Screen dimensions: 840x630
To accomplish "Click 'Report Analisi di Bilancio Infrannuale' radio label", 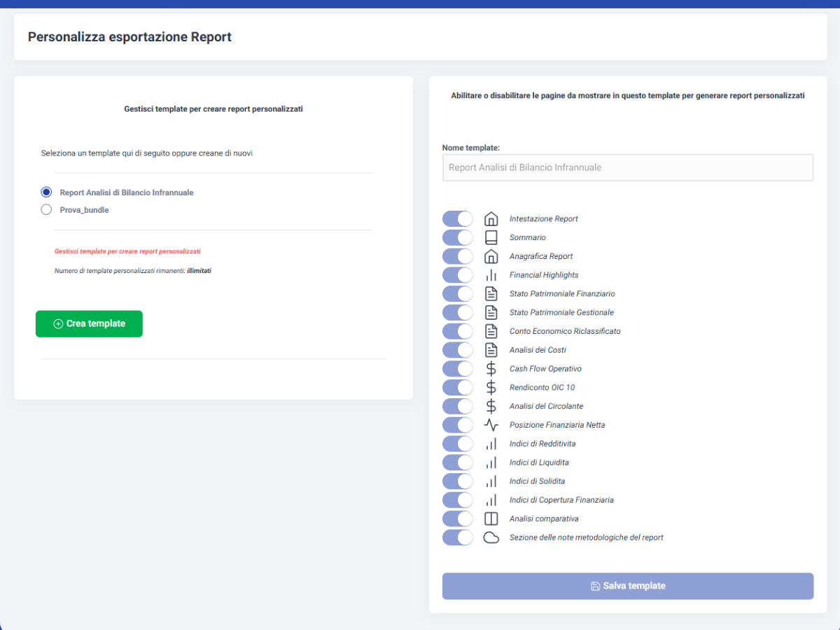I will [127, 192].
